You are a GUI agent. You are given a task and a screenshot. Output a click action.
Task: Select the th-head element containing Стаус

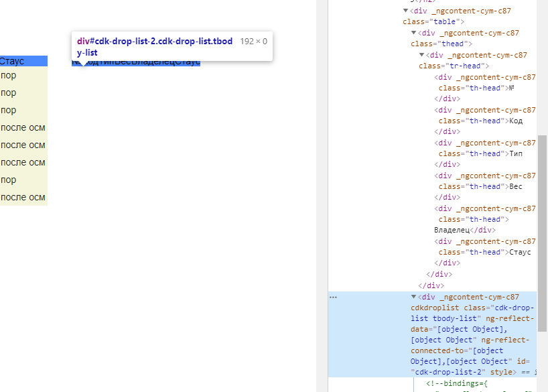coord(482,252)
